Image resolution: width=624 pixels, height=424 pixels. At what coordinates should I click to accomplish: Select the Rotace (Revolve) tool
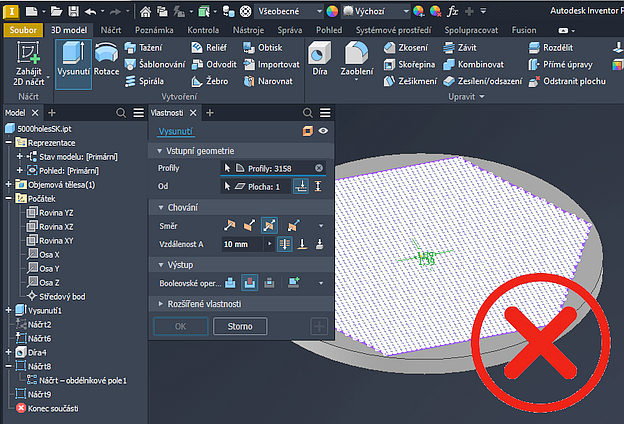[x=106, y=63]
